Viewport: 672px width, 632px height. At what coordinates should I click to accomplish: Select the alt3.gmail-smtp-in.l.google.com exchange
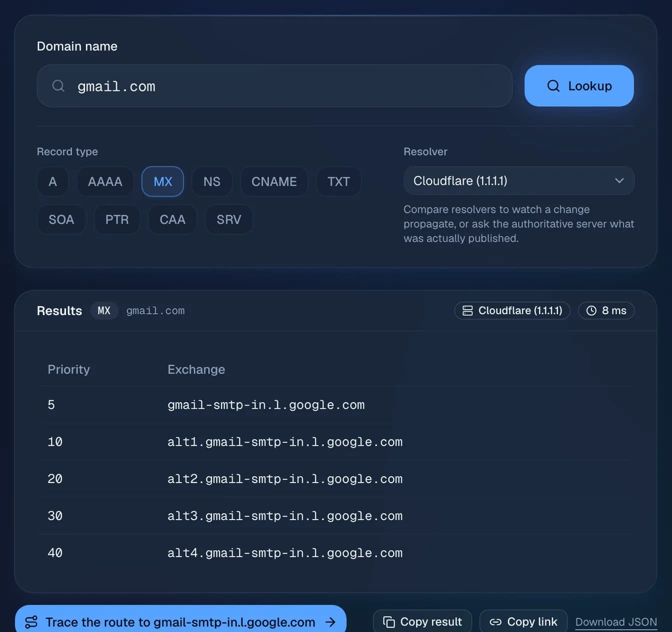(285, 516)
